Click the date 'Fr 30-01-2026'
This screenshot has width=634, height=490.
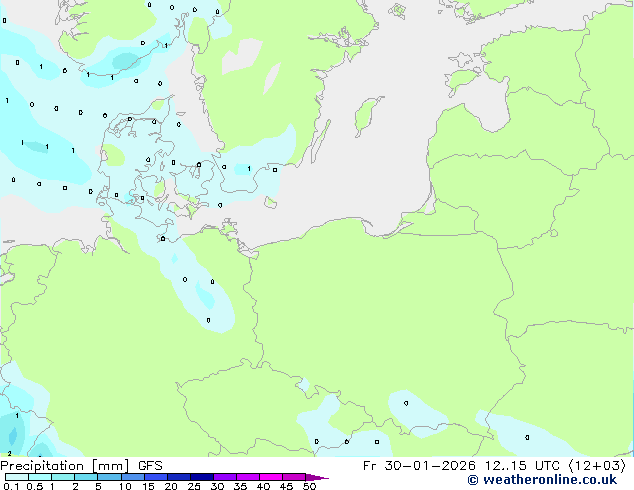[x=419, y=466]
